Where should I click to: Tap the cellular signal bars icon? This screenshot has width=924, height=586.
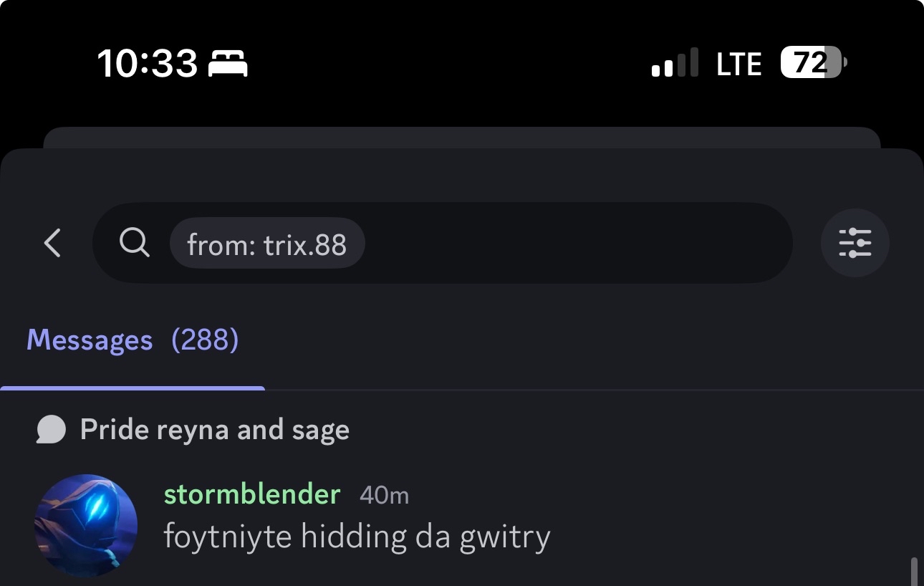tap(674, 64)
